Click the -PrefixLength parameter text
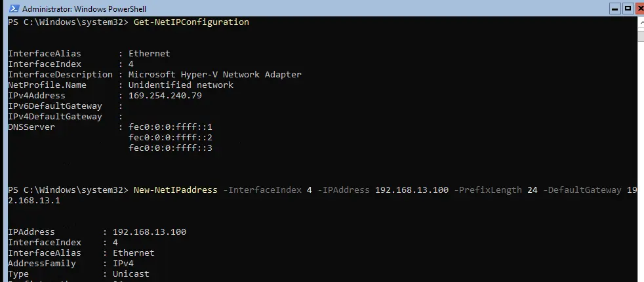The width and height of the screenshot is (644, 282). pos(488,190)
